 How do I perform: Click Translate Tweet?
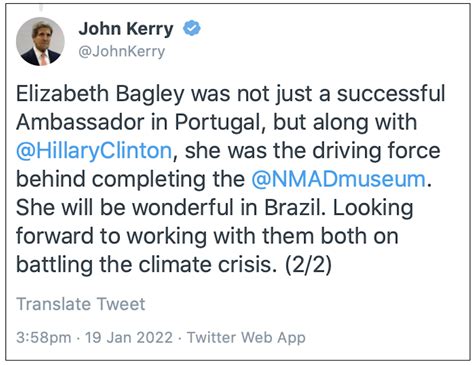point(81,304)
